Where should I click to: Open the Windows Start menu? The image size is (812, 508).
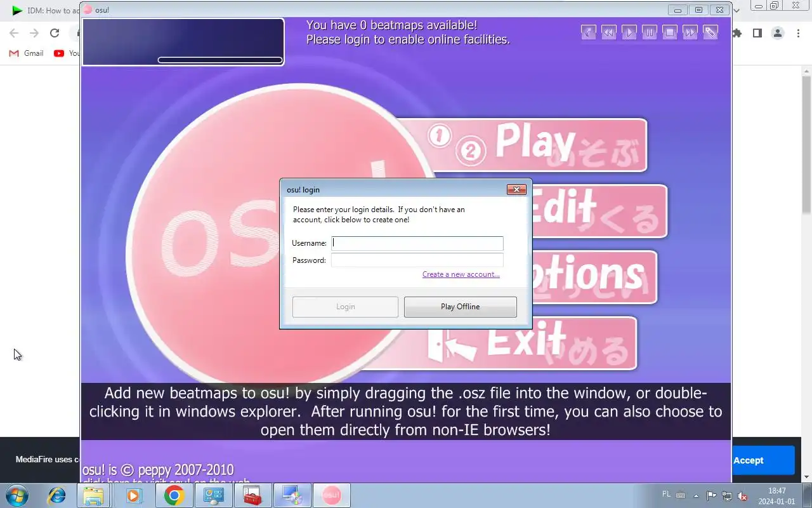pos(17,495)
